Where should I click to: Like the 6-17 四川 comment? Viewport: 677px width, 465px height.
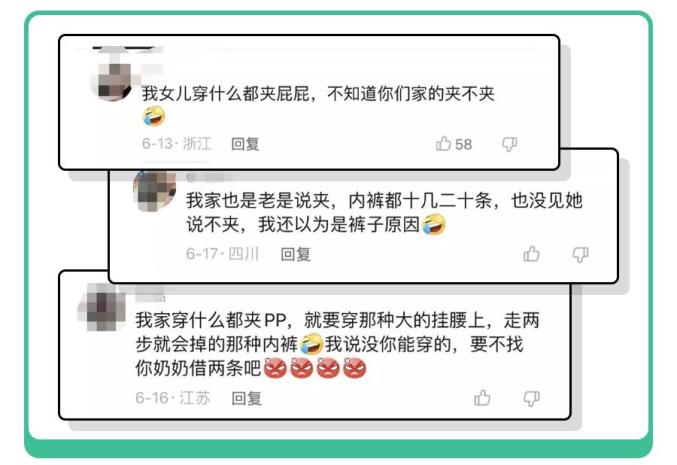click(531, 254)
